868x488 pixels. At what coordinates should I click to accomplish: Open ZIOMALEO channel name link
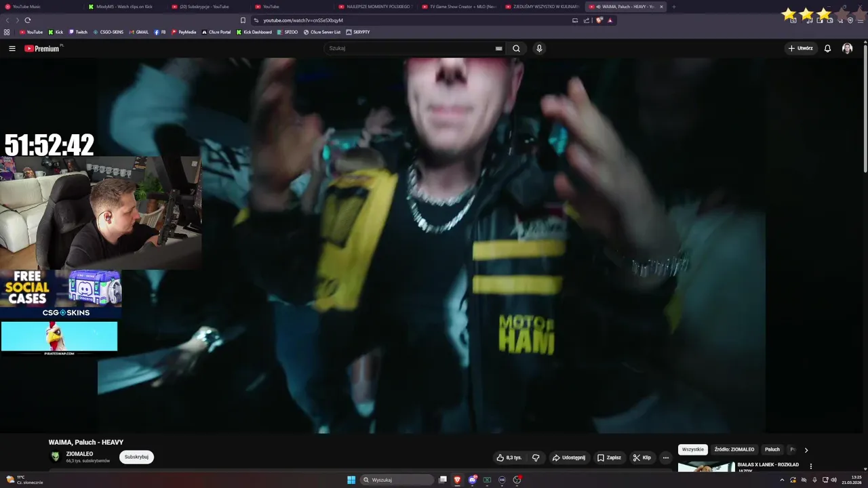79,454
